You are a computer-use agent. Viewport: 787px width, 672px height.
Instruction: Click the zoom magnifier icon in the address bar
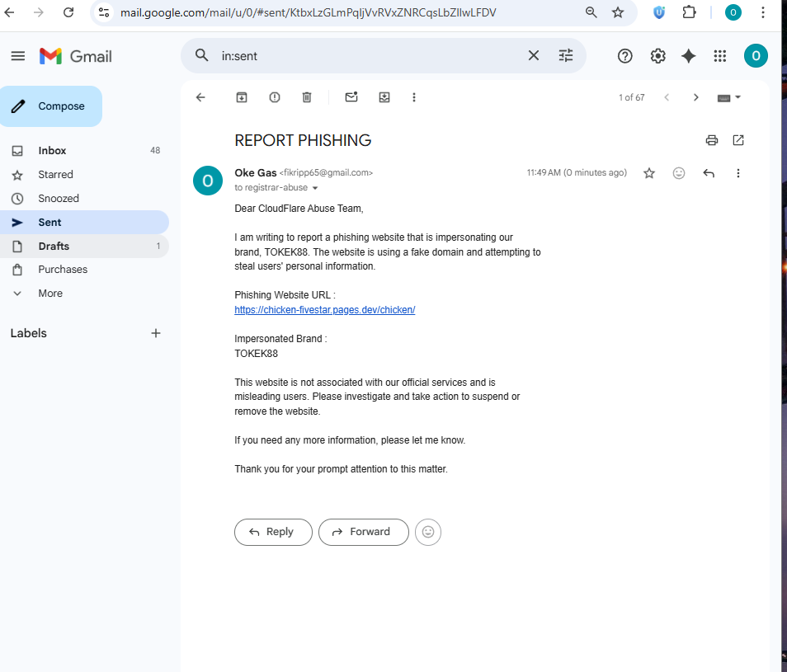click(591, 12)
